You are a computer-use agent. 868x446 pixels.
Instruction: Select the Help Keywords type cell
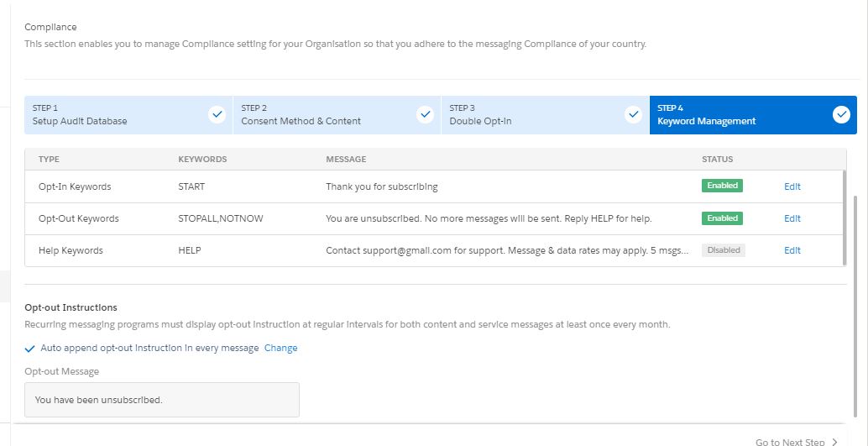tap(71, 250)
